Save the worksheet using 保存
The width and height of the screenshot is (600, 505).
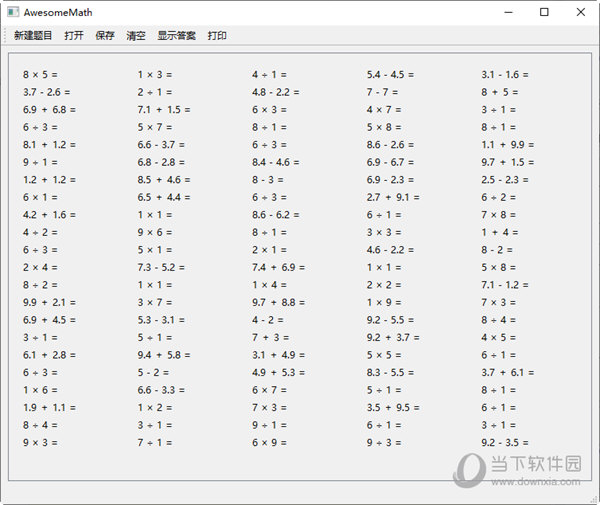(105, 36)
